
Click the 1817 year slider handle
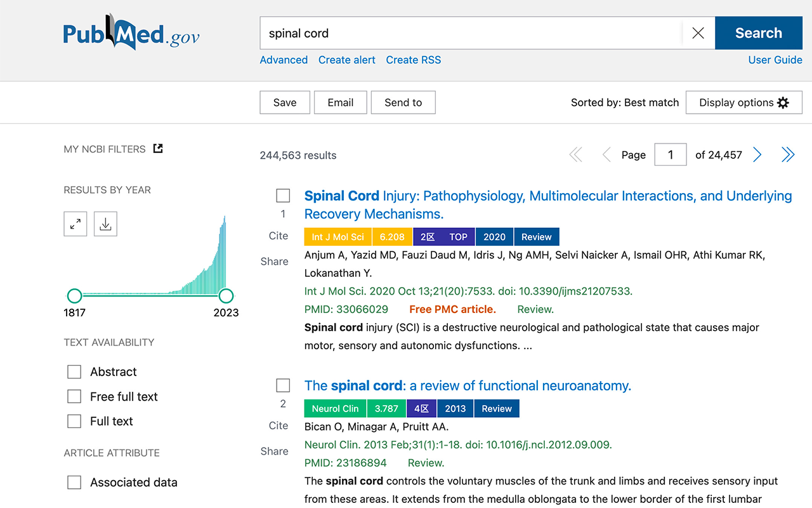click(75, 296)
